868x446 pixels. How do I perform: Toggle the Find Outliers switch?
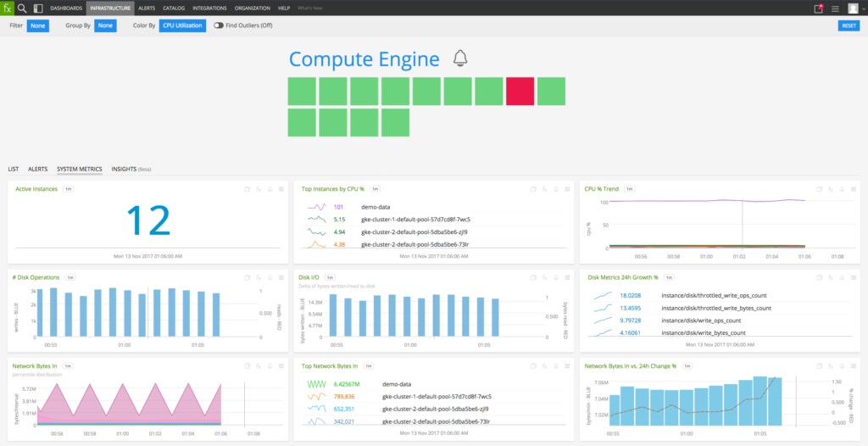click(x=219, y=25)
